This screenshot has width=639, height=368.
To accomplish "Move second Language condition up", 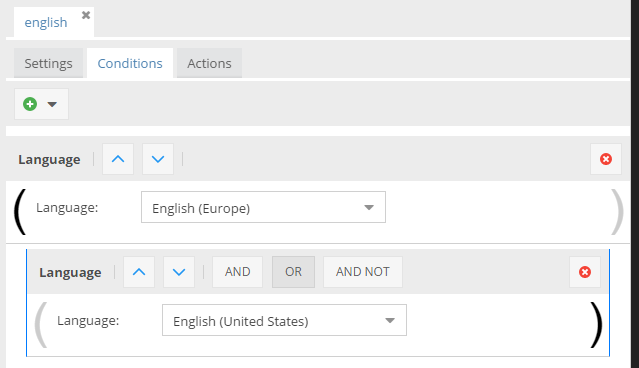I will click(139, 272).
